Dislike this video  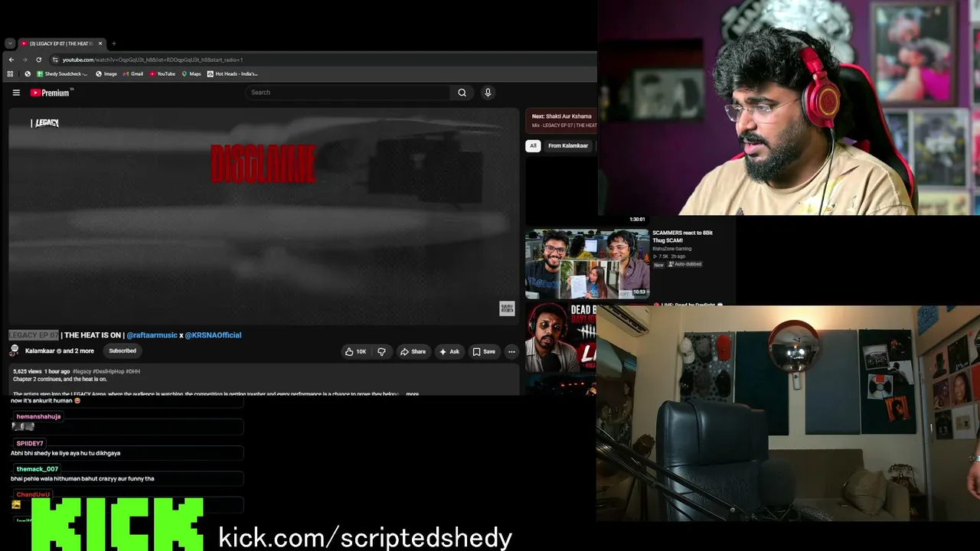pos(381,352)
